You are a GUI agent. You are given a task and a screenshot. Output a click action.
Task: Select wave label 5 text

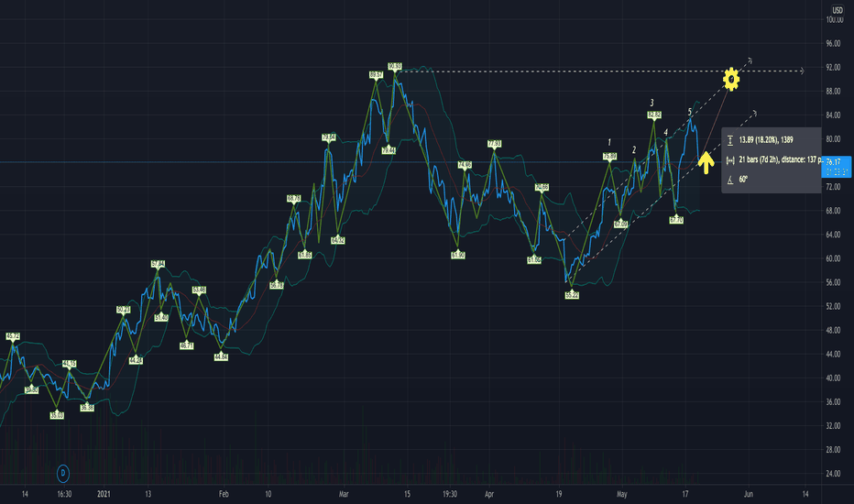[x=689, y=112]
